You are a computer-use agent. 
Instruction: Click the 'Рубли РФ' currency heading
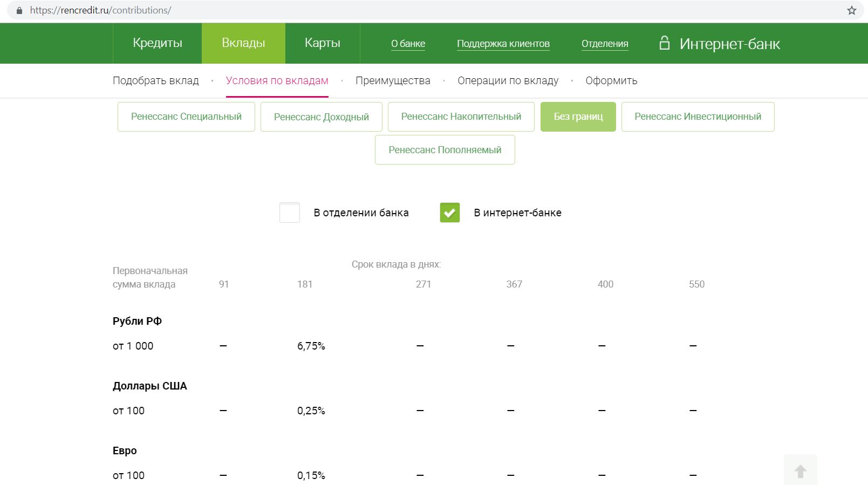coord(137,321)
